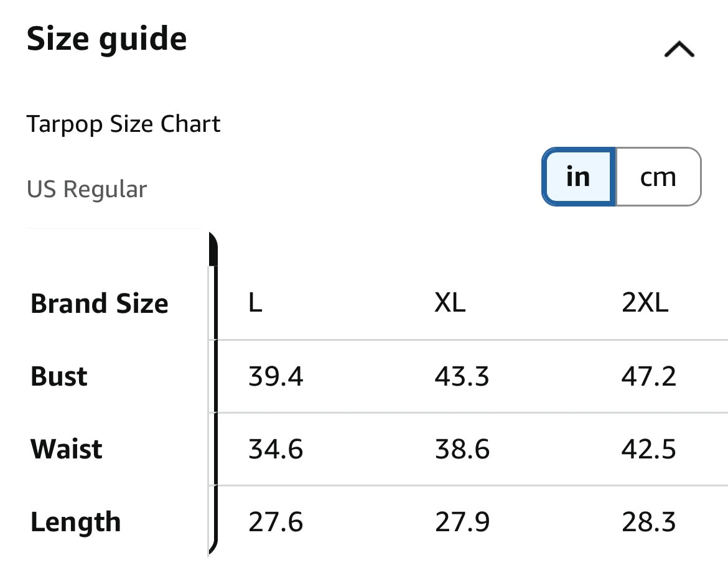Click the Tarpop Size Chart title
Image resolution: width=728 pixels, height=581 pixels.
point(123,124)
